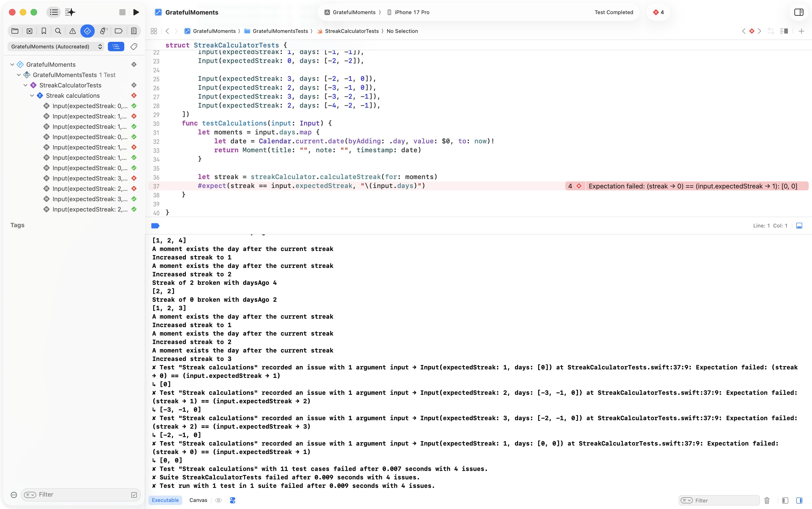Open the related items grid menu

click(x=154, y=31)
